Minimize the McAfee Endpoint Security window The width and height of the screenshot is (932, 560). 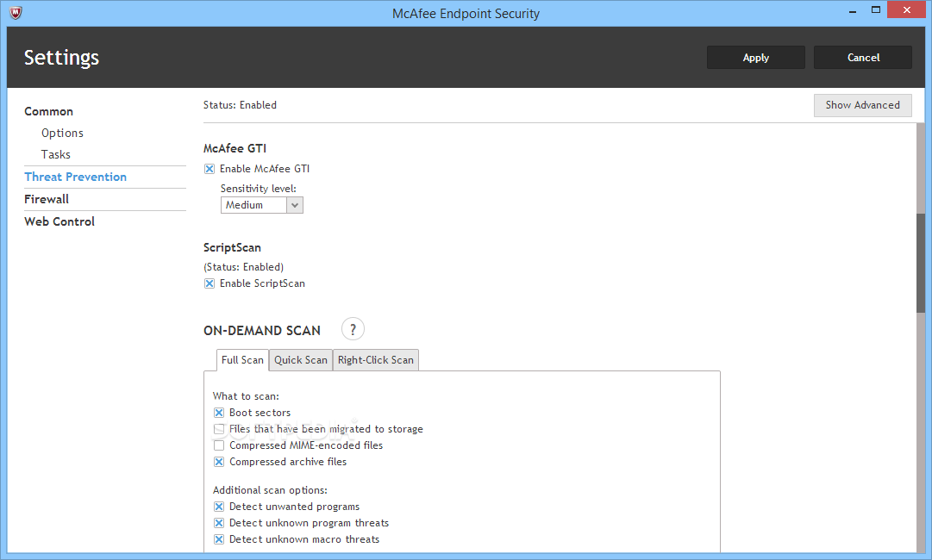pos(853,10)
